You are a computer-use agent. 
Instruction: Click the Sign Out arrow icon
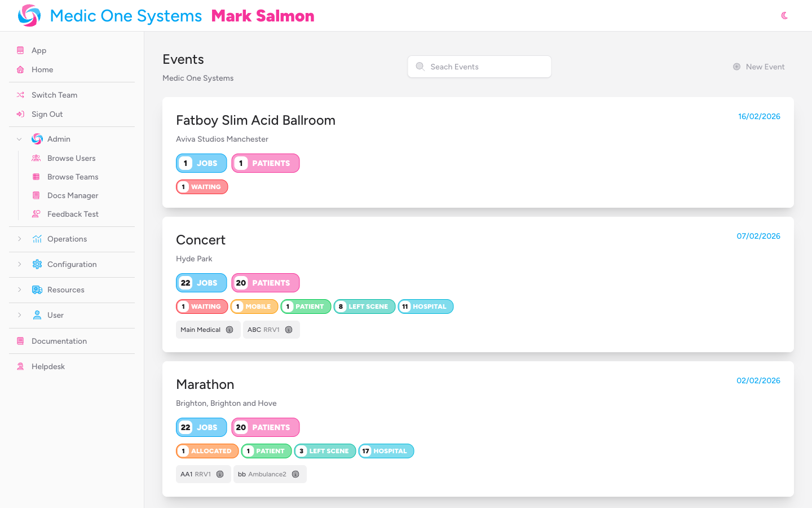(x=20, y=114)
